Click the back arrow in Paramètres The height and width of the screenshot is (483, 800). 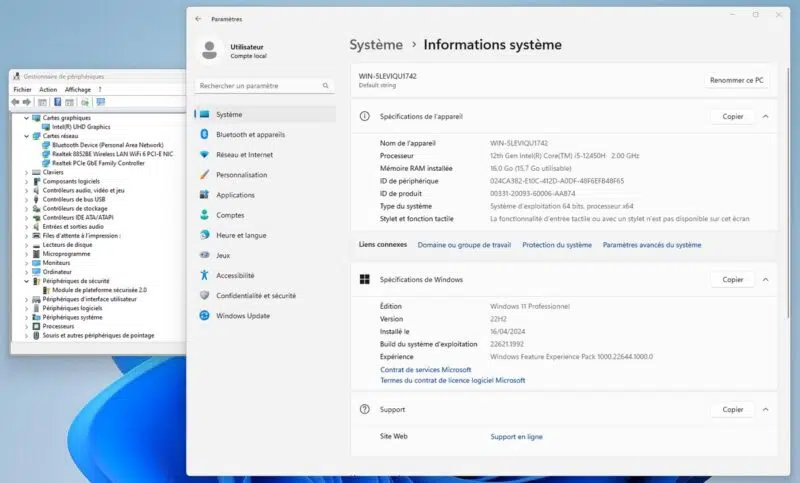tap(198, 18)
